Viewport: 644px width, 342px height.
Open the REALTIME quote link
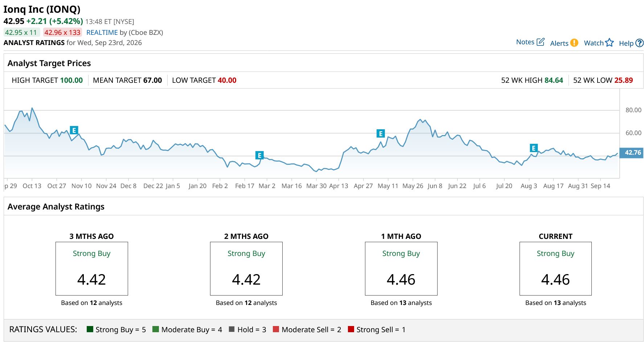tap(102, 32)
